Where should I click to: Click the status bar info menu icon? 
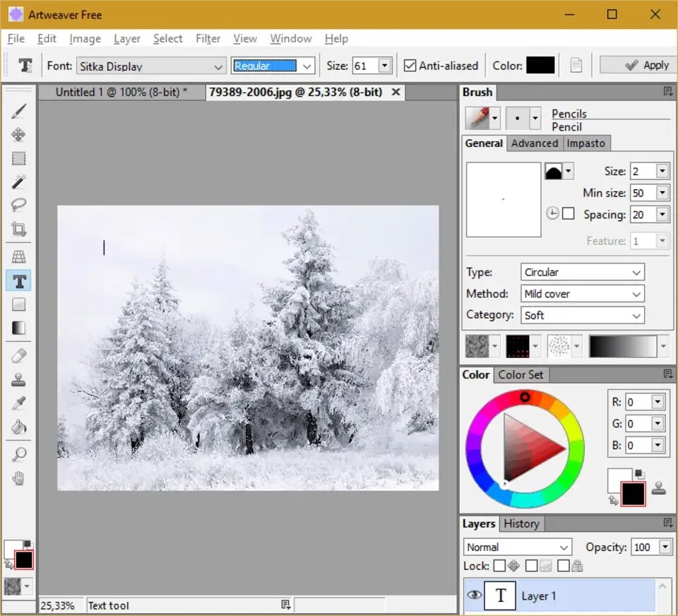285,604
